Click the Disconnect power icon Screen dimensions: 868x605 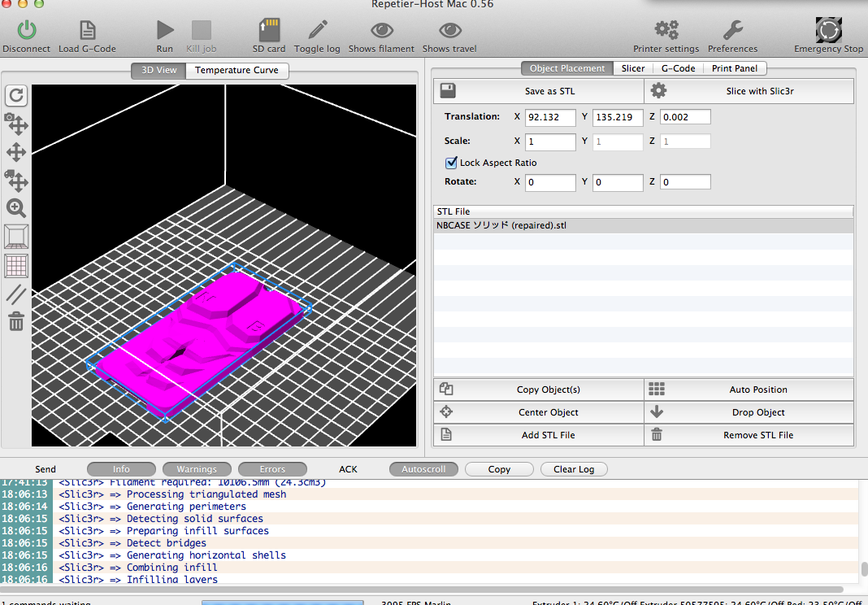click(27, 30)
